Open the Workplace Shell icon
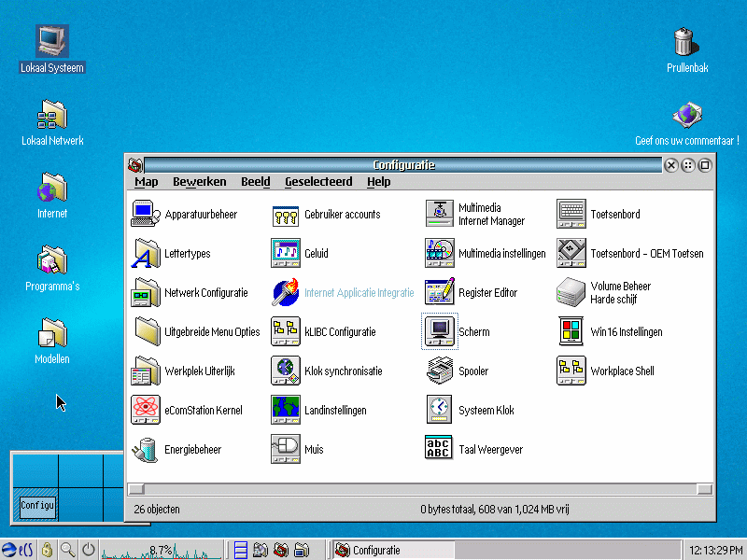This screenshot has width=747, height=560. tap(571, 371)
